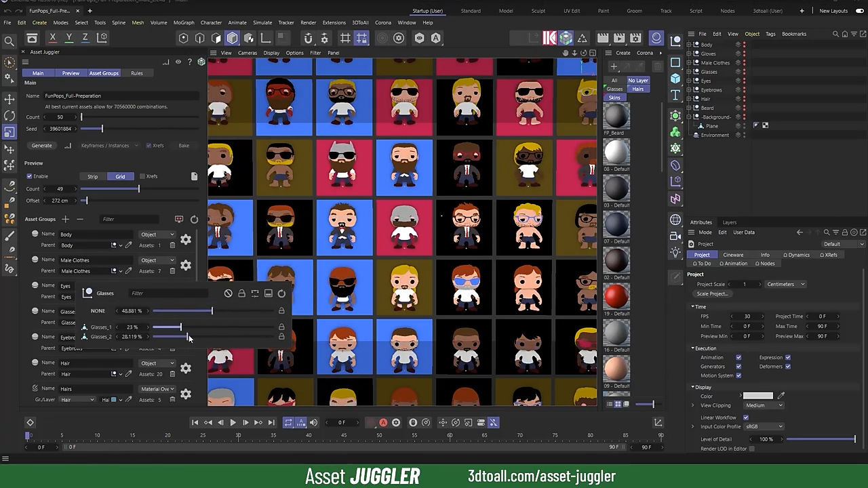
Task: Disable Linear Workflow checkbox
Action: [x=746, y=418]
